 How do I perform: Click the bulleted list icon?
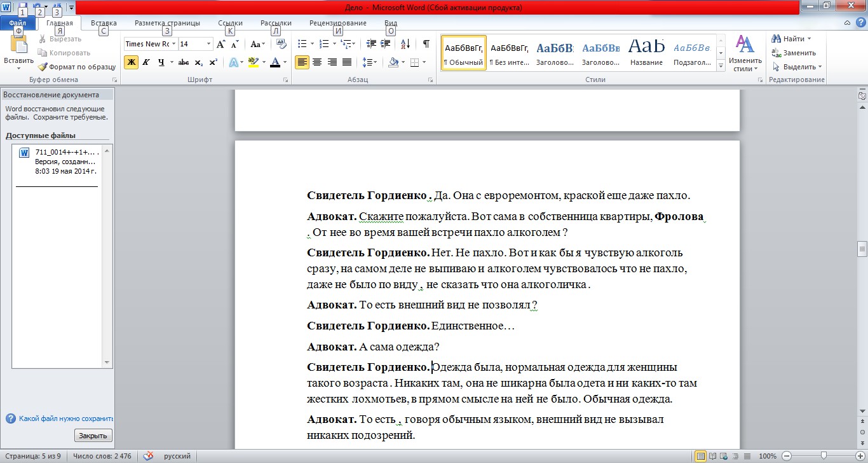[302, 44]
